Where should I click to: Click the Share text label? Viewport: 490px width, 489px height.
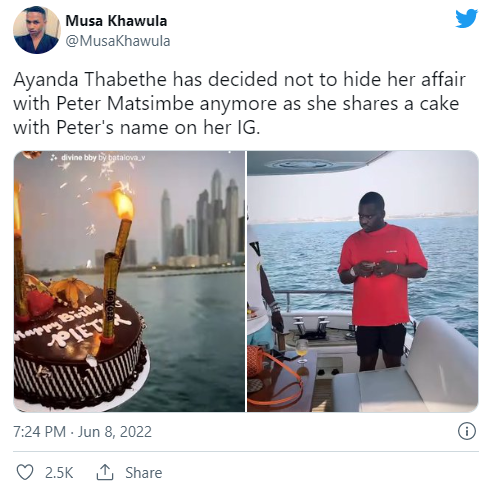tap(144, 473)
